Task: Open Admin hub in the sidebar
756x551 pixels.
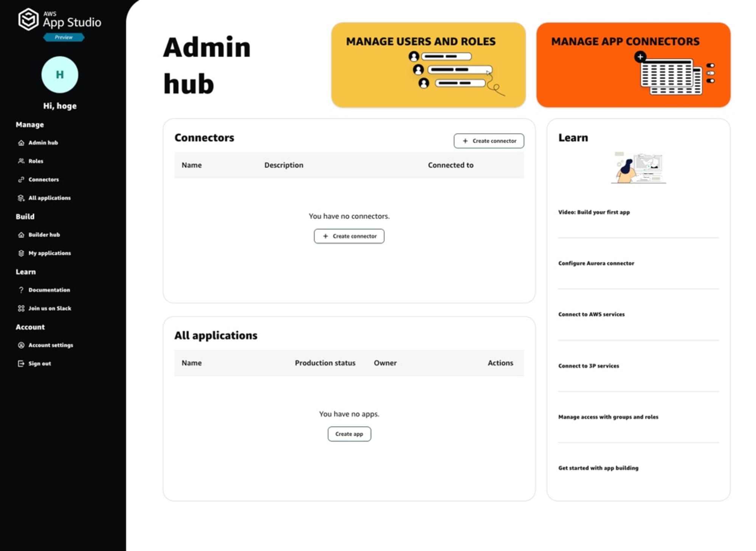Action: [43, 143]
